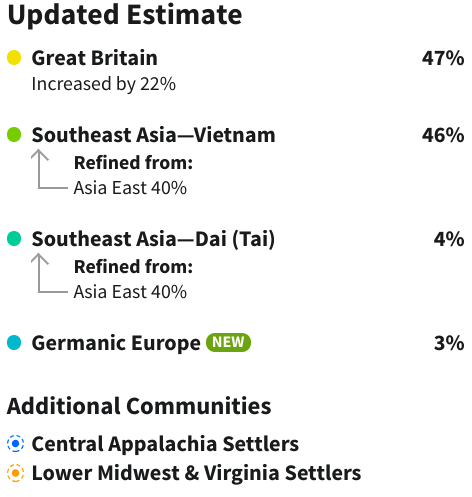Viewport: 472px width, 497px height.
Task: Click the 47% Great Britain percentage
Action: pyautogui.click(x=443, y=58)
